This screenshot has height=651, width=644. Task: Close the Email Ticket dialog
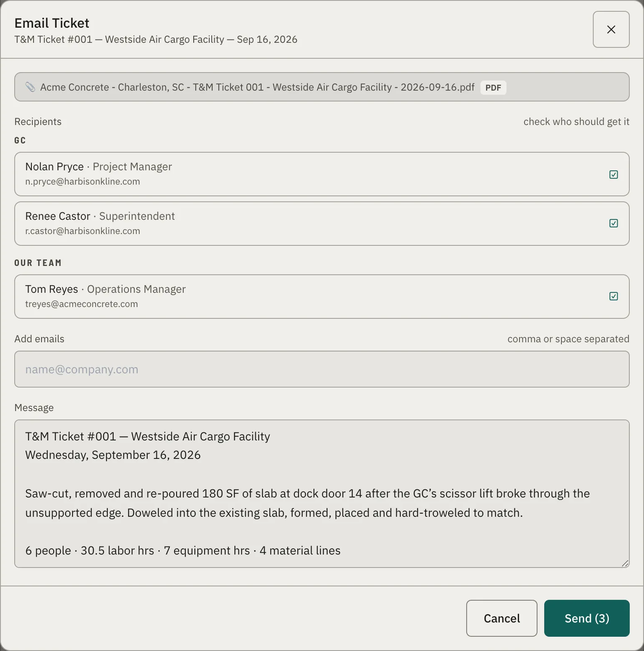coord(611,29)
